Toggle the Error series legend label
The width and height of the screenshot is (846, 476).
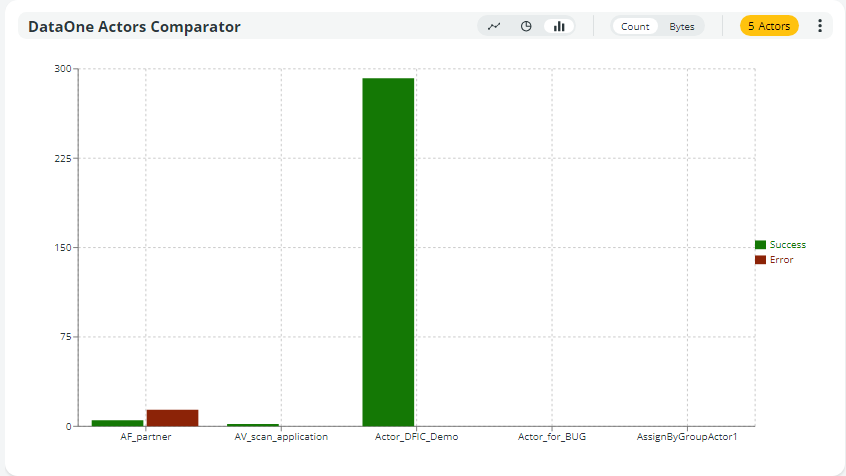pyautogui.click(x=781, y=260)
